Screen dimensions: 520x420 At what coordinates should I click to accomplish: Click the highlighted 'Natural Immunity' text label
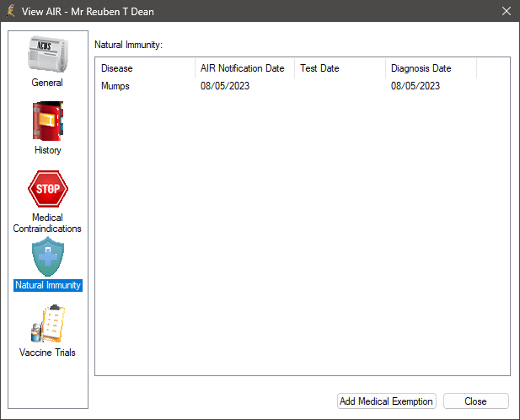coord(48,285)
